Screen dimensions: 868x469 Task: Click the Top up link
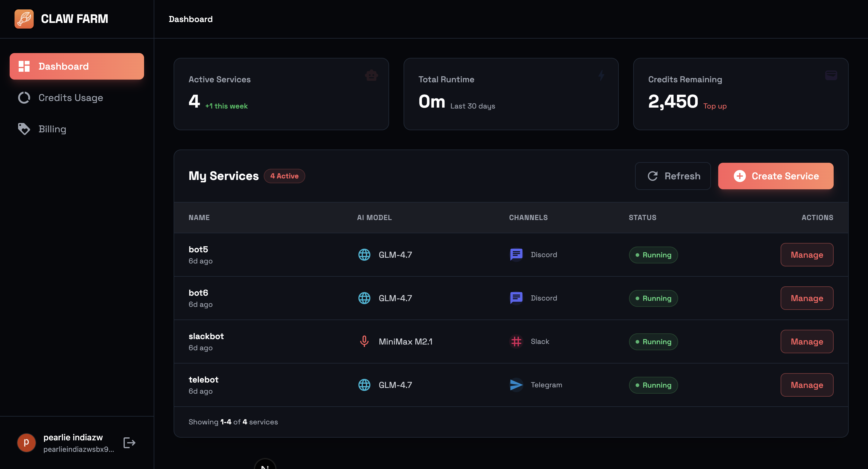tap(715, 106)
